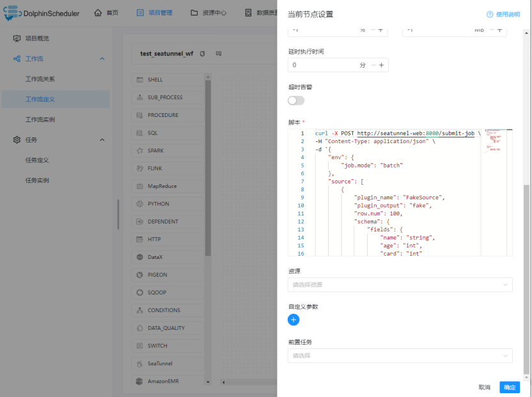Screen dimensions: 532x397
Task: Collapse the 任务 sidebar section
Action: [102, 140]
